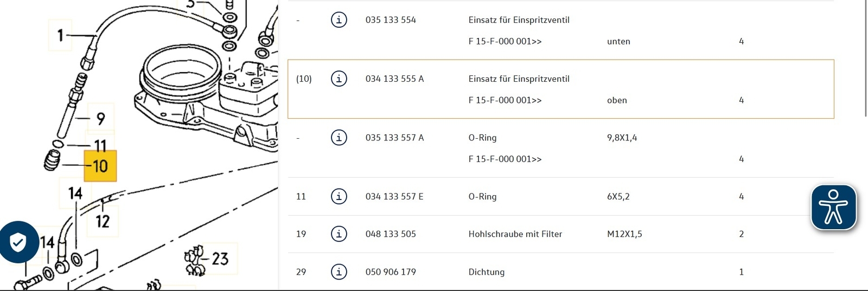This screenshot has height=291, width=868.
Task: Click the vertical scrollbar thumb at right
Action: click(865, 58)
